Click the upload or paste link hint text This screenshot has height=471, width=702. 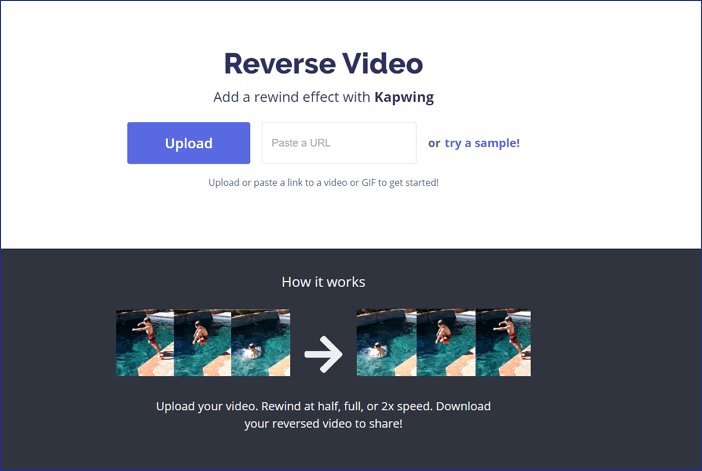[x=323, y=183]
